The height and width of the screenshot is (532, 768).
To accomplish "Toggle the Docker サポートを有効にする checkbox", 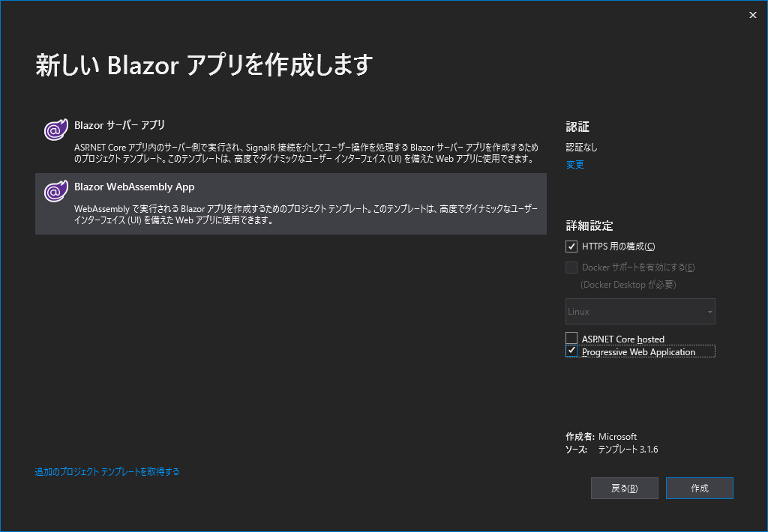I will pyautogui.click(x=571, y=267).
